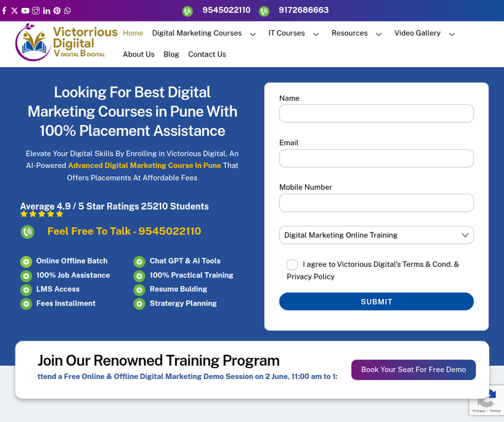Submit the enquiry form

[x=376, y=302]
